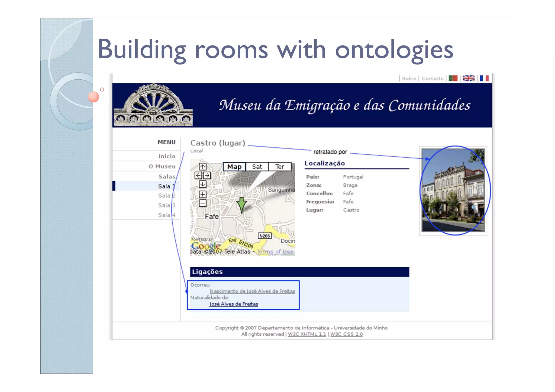Viewport: 555px width, 392px height.
Task: Open the Sobre link at top
Action: [x=409, y=78]
